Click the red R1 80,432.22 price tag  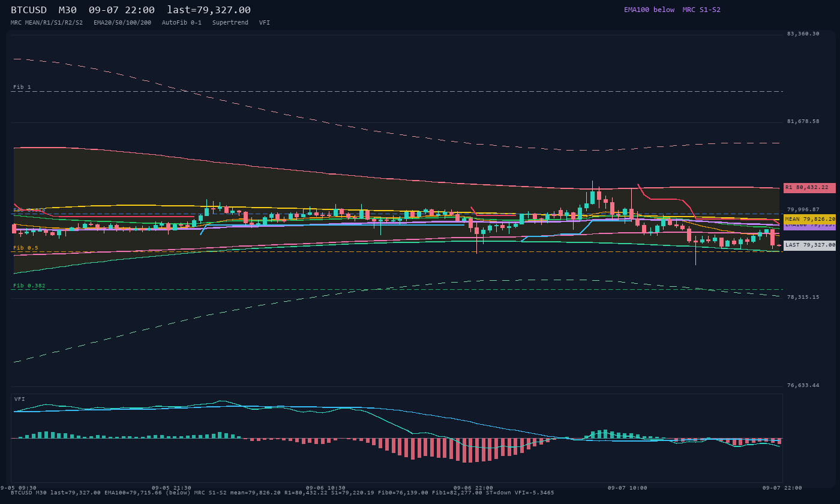pos(809,188)
